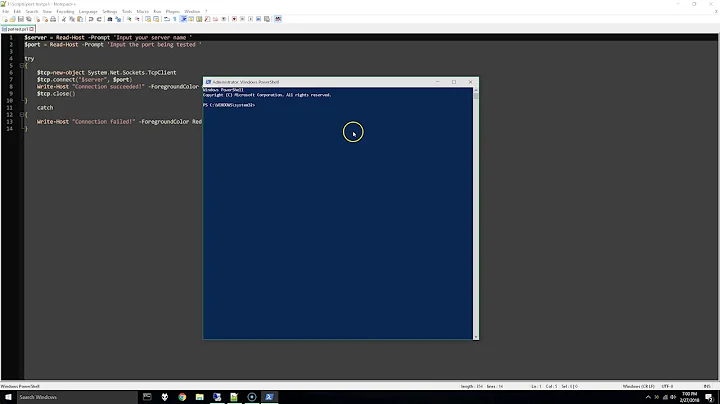
Task: Collapse the catch block fold marker
Action: coord(22,115)
